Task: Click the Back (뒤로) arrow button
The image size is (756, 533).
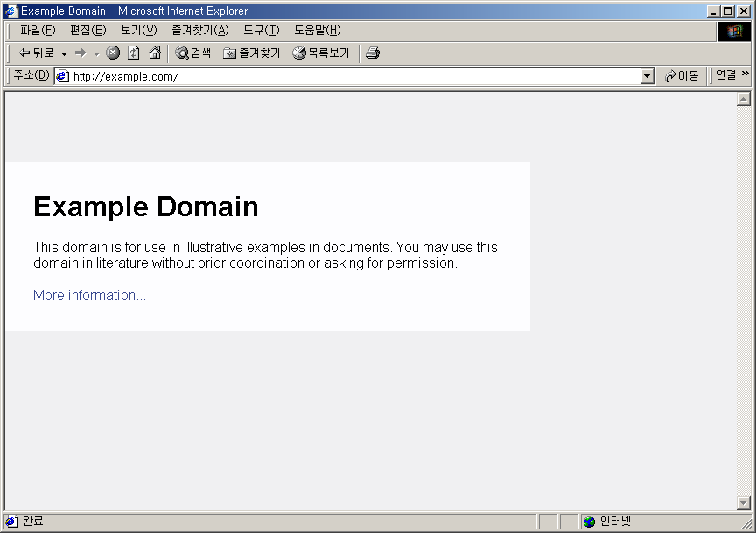Action: pyautogui.click(x=36, y=53)
